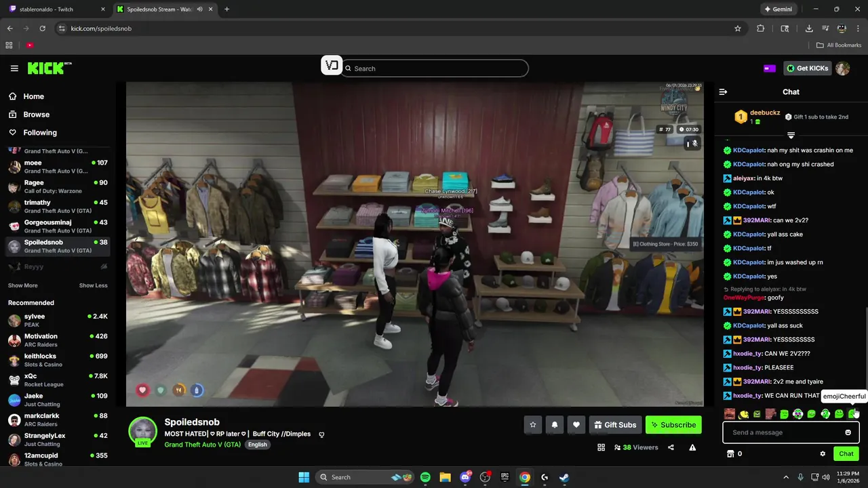Open Chrome extensions puzzle icon
Screen dimensions: 868x488
tap(760, 28)
